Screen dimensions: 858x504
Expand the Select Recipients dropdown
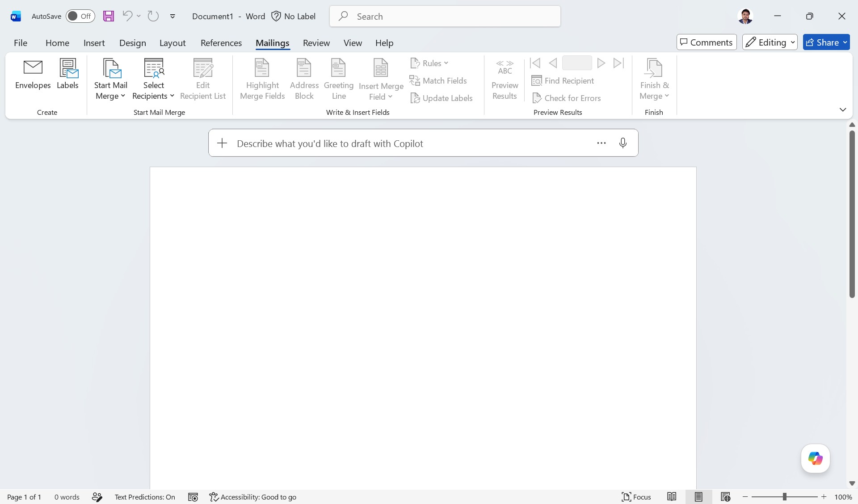pyautogui.click(x=153, y=80)
